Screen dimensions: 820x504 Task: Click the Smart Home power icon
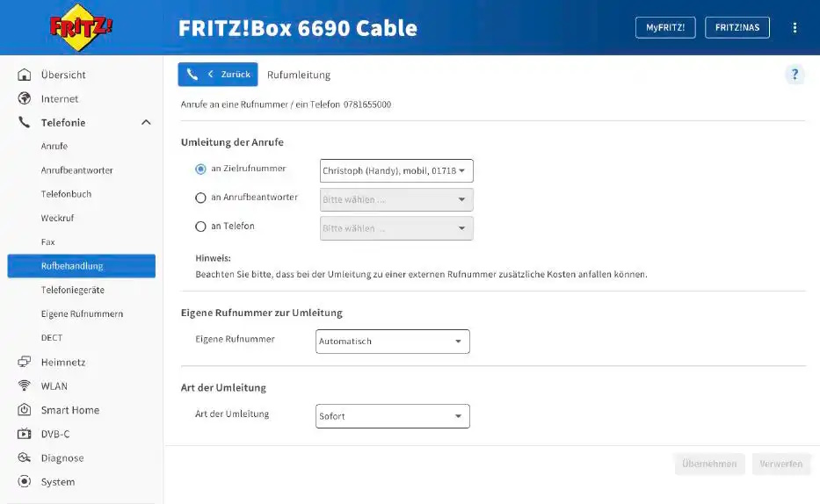pos(24,410)
